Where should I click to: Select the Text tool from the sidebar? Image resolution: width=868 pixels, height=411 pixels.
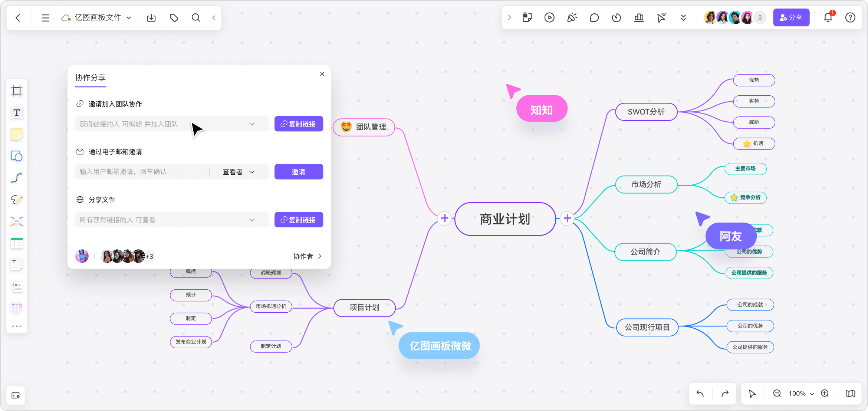tap(17, 112)
